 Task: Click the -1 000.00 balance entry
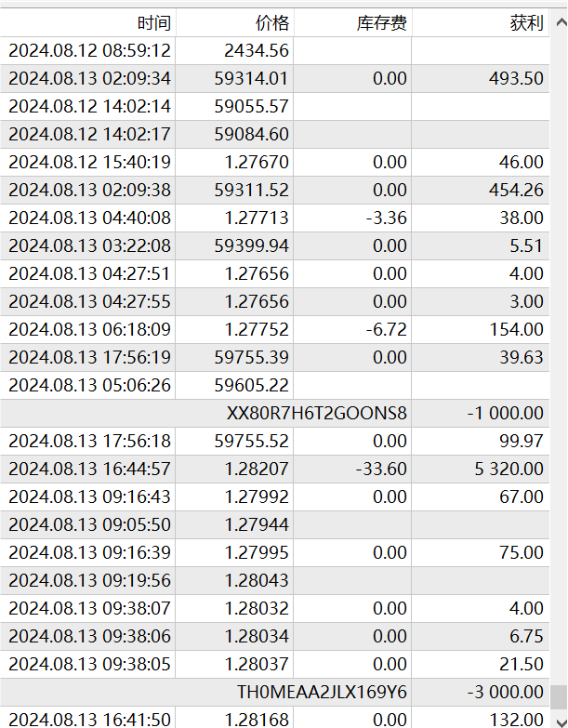[x=507, y=414]
